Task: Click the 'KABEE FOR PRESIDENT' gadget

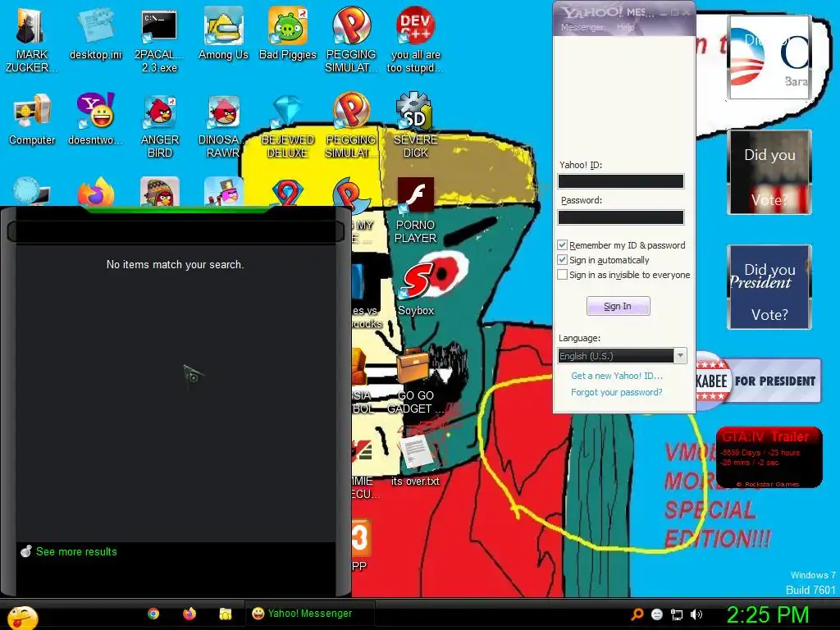Action: coord(758,381)
